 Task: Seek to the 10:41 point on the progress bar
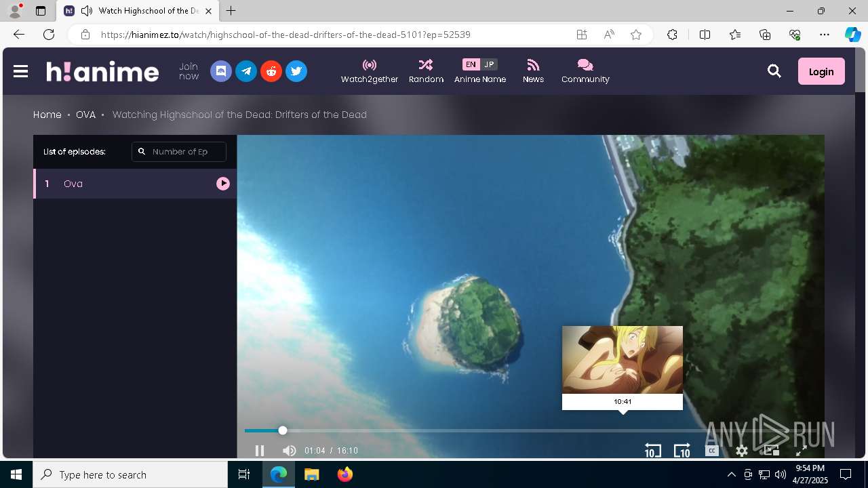[x=623, y=430]
